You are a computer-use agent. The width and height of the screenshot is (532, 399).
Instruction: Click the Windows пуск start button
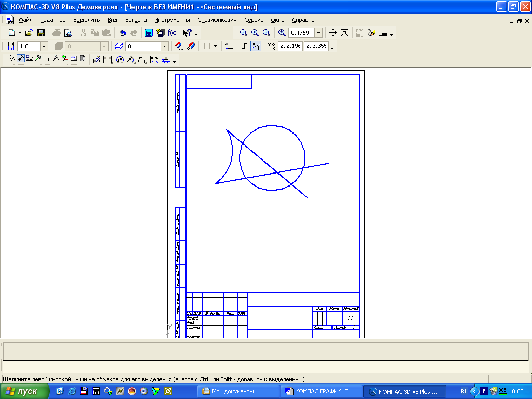tap(24, 392)
